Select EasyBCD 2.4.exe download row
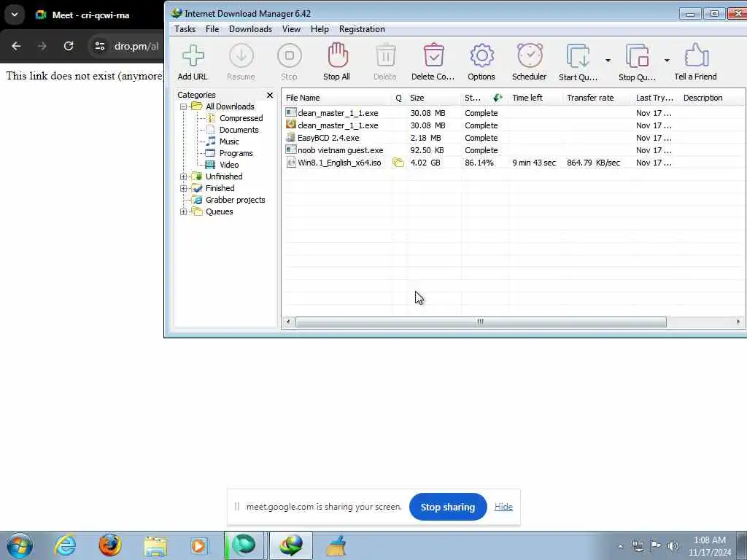 [514, 138]
